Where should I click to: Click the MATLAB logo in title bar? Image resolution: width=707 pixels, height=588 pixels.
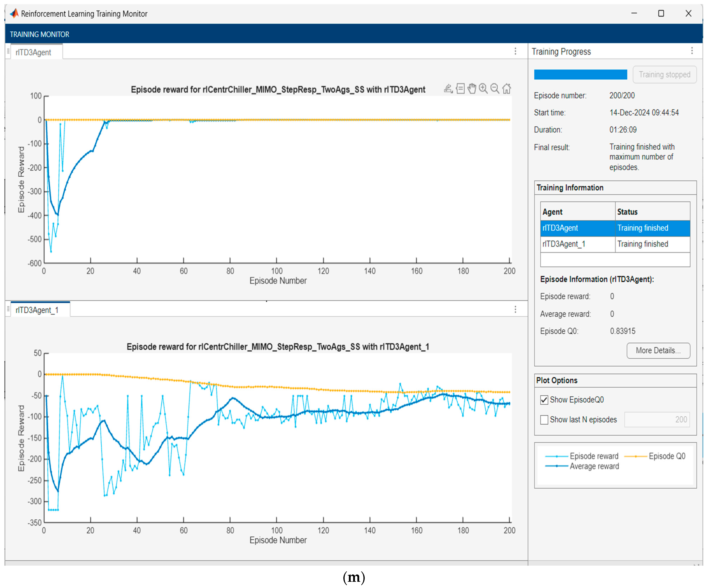(14, 14)
